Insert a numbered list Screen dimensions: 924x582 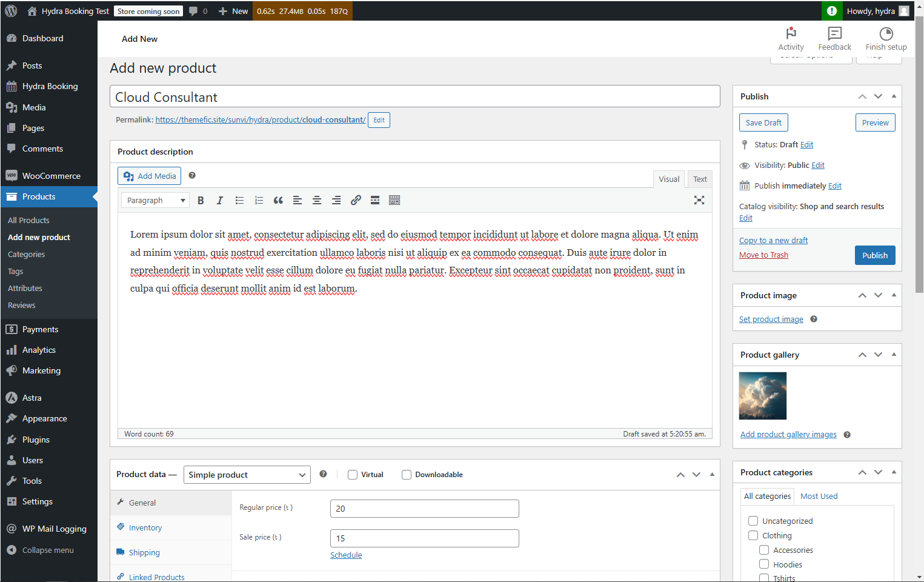(259, 200)
